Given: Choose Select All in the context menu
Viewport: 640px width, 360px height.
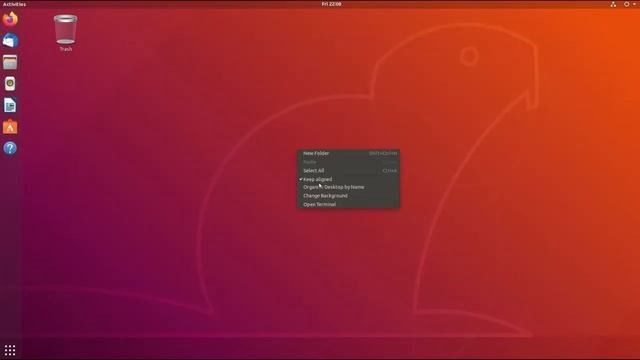Looking at the screenshot, I should (348, 171).
